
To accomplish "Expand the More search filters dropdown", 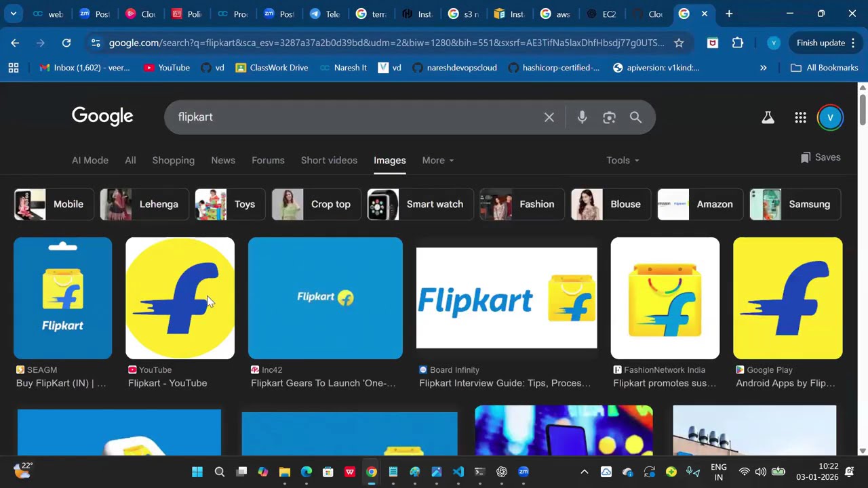I will pos(438,161).
